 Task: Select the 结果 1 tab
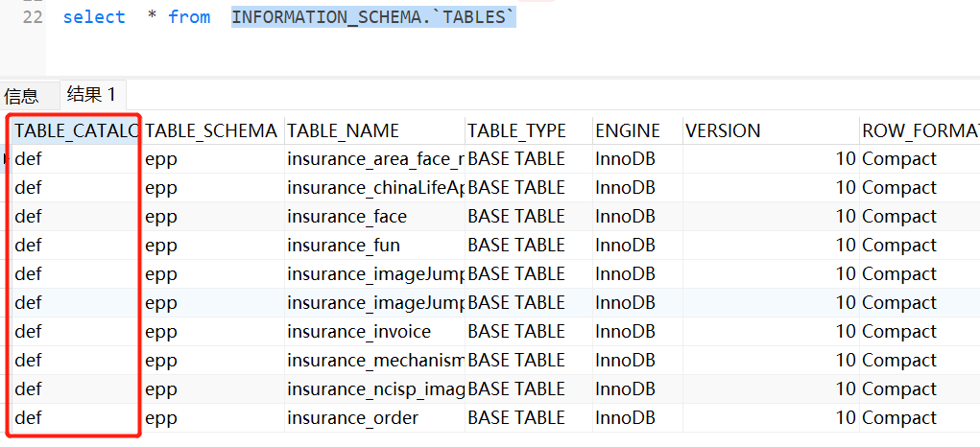[x=91, y=94]
